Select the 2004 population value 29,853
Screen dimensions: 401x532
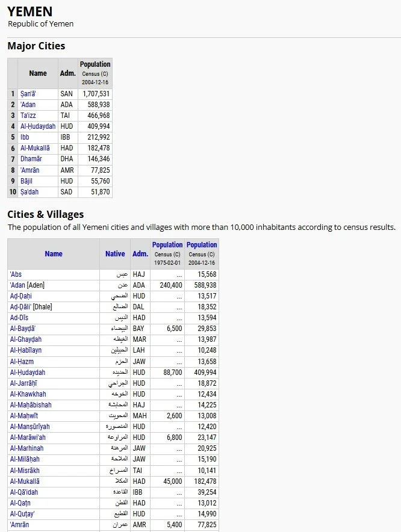tap(207, 329)
